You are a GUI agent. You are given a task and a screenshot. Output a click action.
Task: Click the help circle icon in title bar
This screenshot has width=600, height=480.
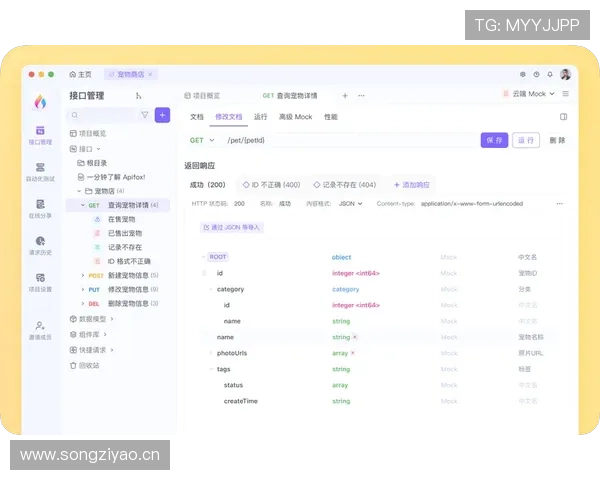tap(536, 74)
